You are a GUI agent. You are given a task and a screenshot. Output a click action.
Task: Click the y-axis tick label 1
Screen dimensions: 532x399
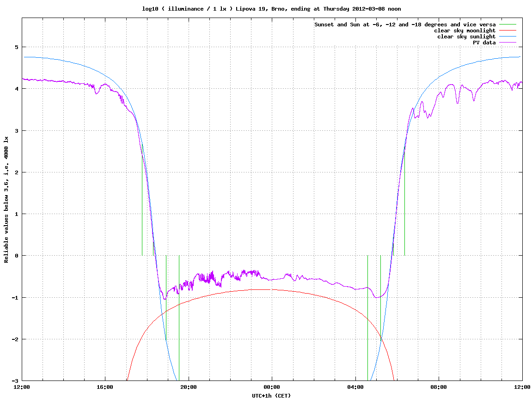(16, 214)
